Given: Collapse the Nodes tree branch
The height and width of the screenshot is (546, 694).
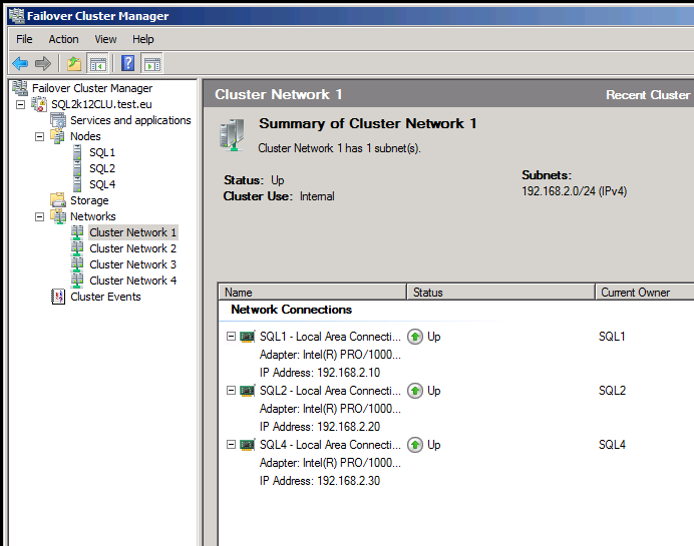Looking at the screenshot, I should [39, 136].
